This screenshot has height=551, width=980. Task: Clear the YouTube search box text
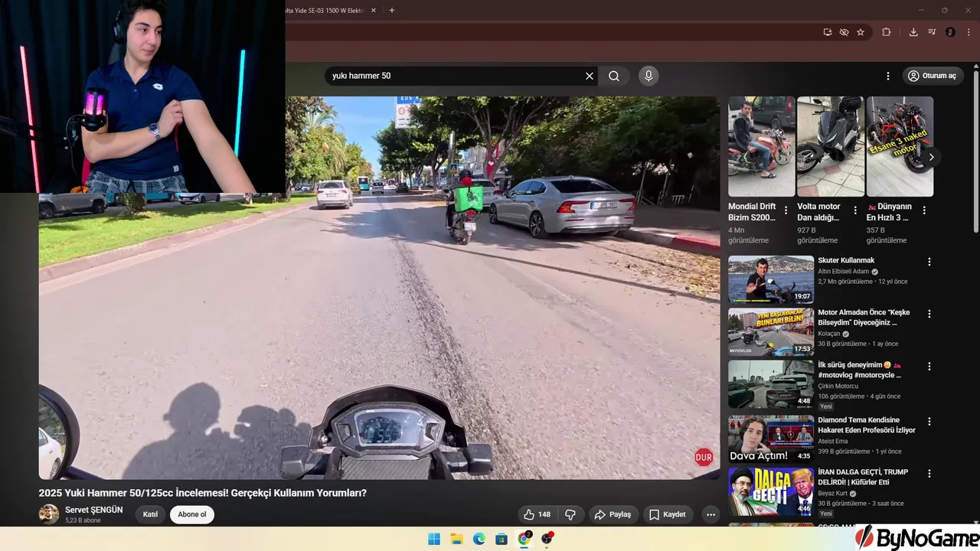[x=590, y=76]
